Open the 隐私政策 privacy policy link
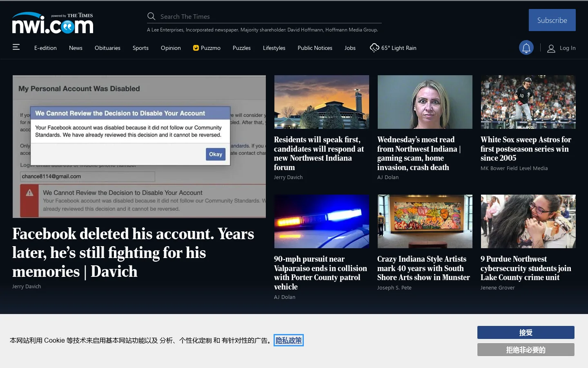Screen dimensions: 588x368 point(289,340)
